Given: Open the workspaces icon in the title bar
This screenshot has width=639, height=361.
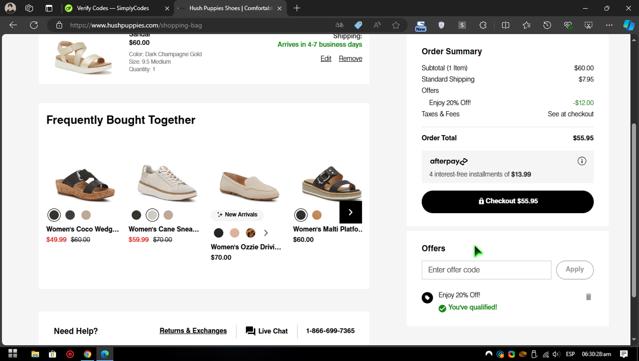Looking at the screenshot, I should click(29, 8).
